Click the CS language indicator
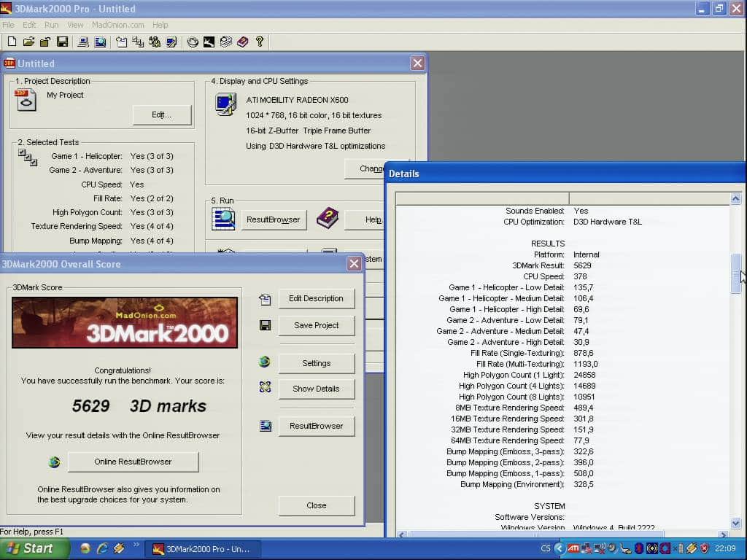Viewport: 747px width, 560px height. pos(546,548)
